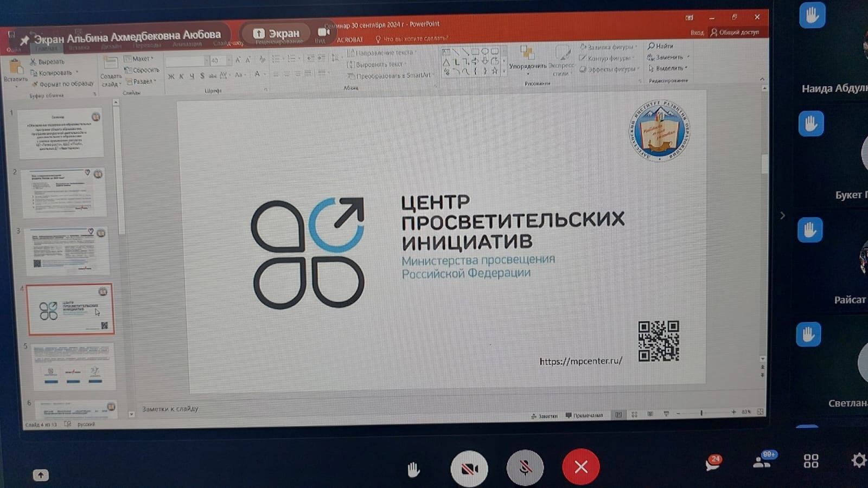
Task: Open meeting settings gear
Action: point(859,460)
